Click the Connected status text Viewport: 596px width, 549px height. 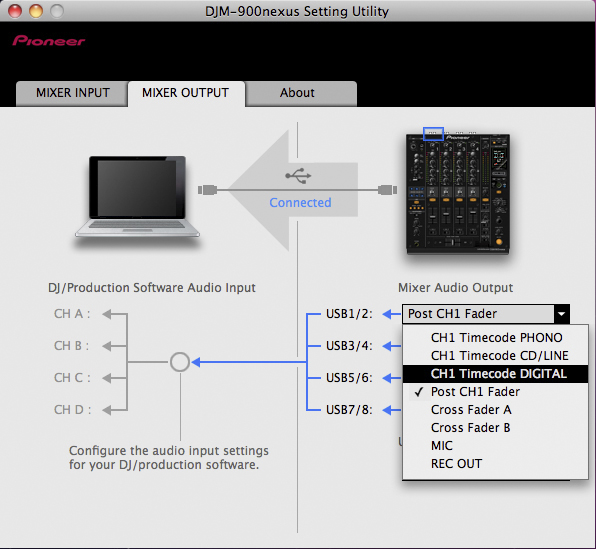[300, 203]
